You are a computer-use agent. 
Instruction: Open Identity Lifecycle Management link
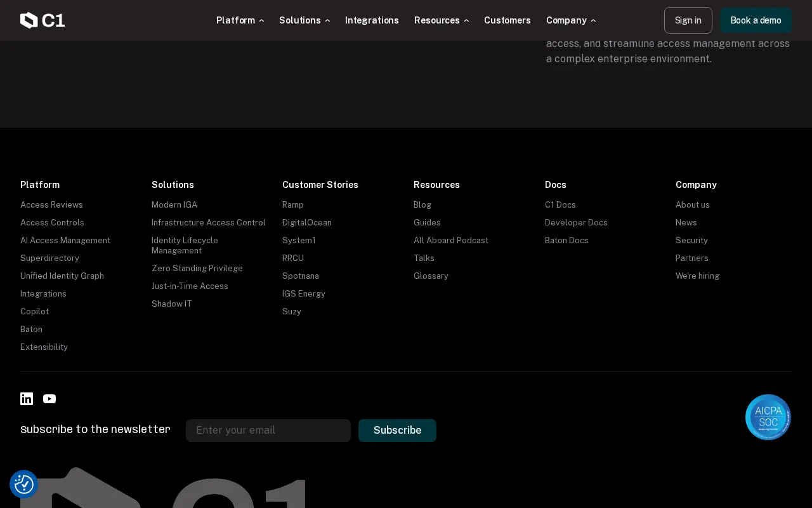pyautogui.click(x=185, y=245)
